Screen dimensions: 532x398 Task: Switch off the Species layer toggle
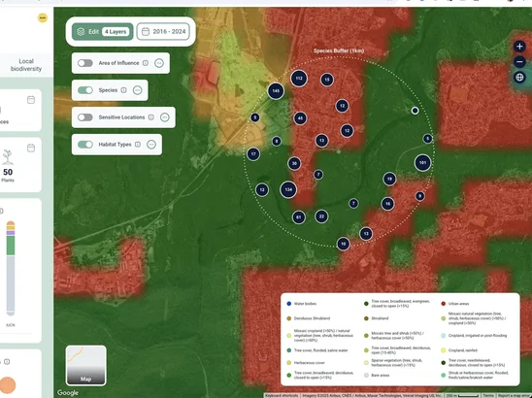[x=84, y=90]
